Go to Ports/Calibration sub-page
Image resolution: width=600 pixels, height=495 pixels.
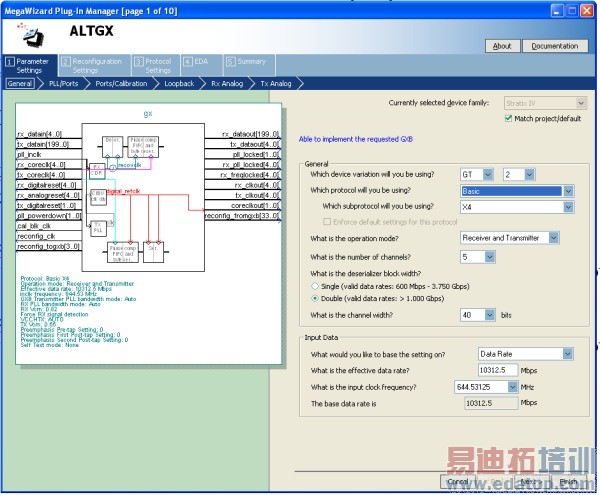click(x=121, y=84)
